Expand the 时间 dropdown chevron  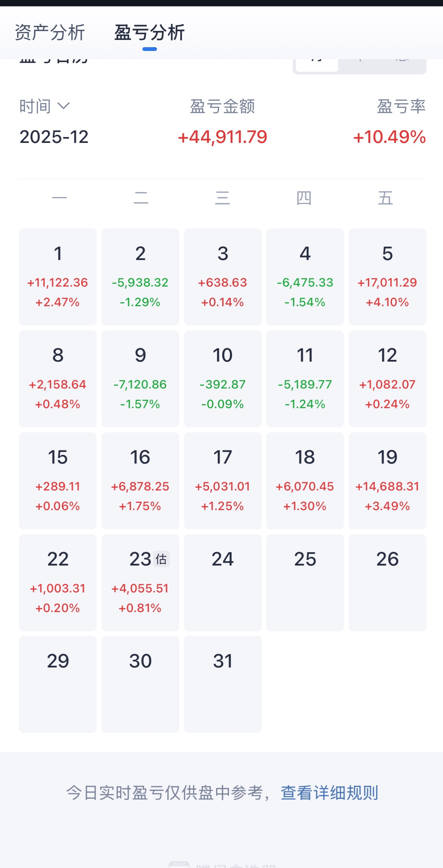tap(63, 106)
